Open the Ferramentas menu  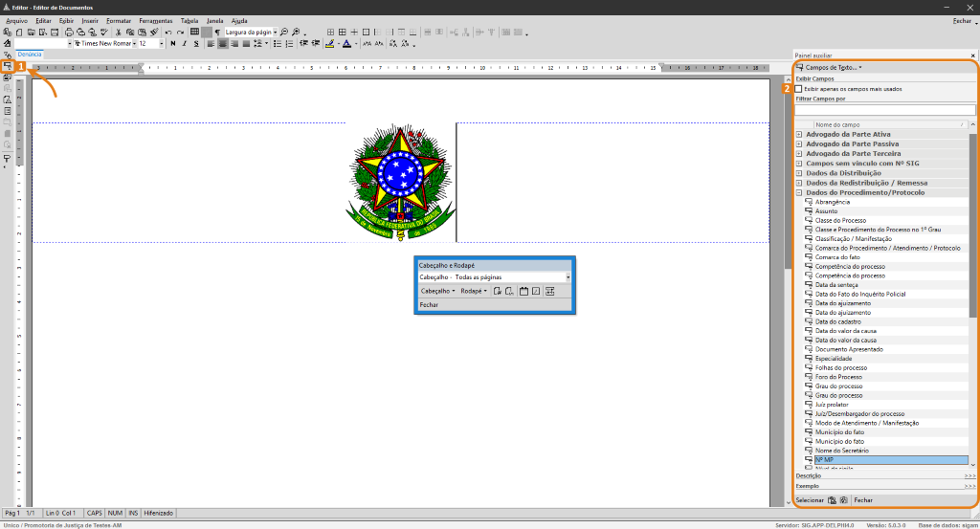coord(156,21)
